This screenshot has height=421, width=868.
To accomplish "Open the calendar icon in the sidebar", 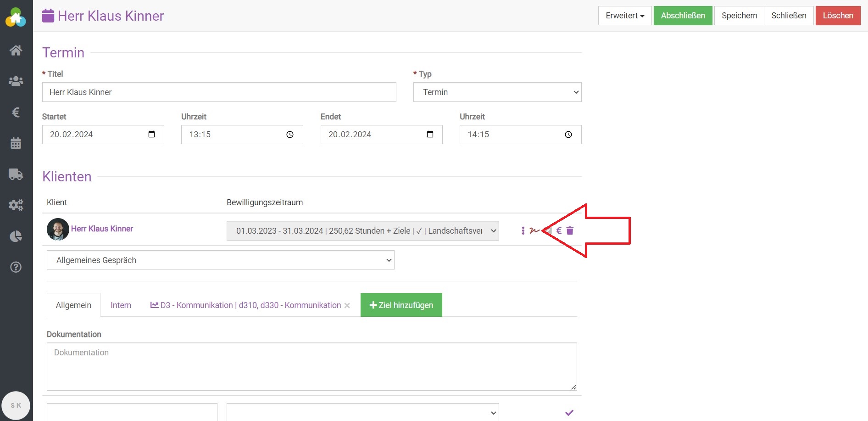I will (x=16, y=143).
